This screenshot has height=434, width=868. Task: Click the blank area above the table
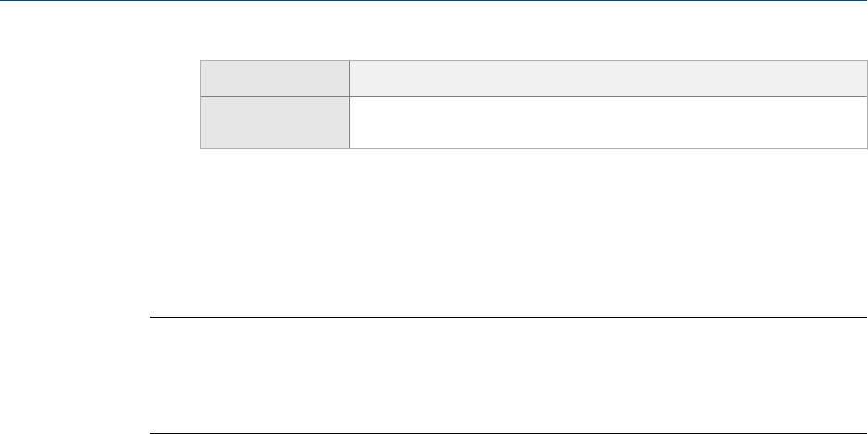coord(534,32)
